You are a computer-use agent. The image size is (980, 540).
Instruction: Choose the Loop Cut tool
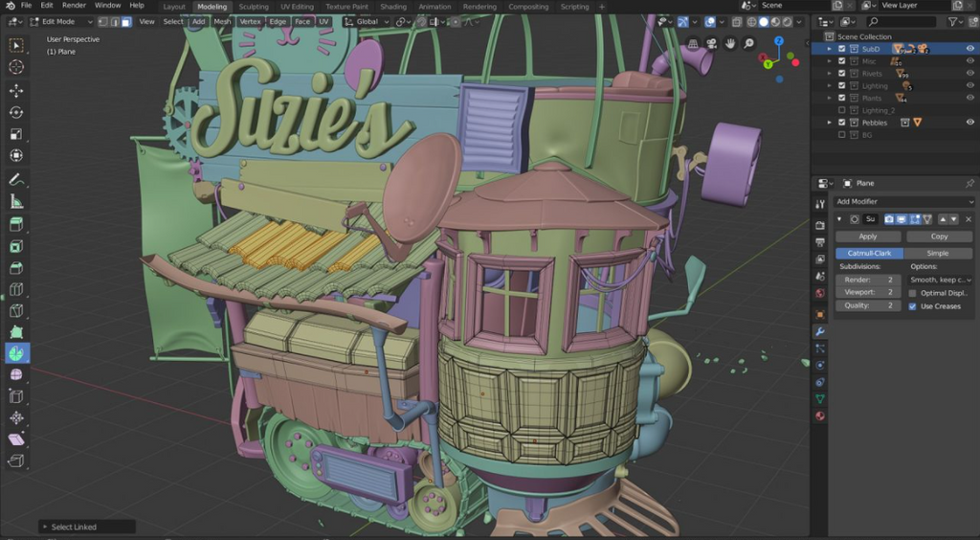(x=16, y=289)
